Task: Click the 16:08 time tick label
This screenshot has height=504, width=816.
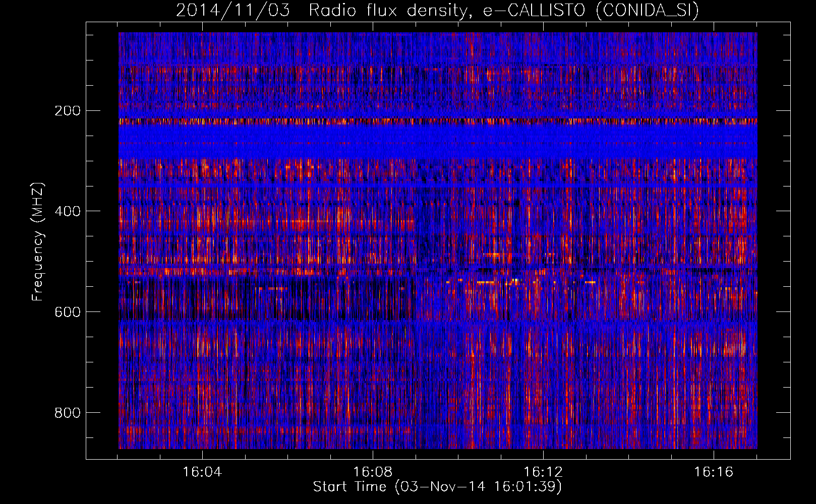Action: coord(373,472)
